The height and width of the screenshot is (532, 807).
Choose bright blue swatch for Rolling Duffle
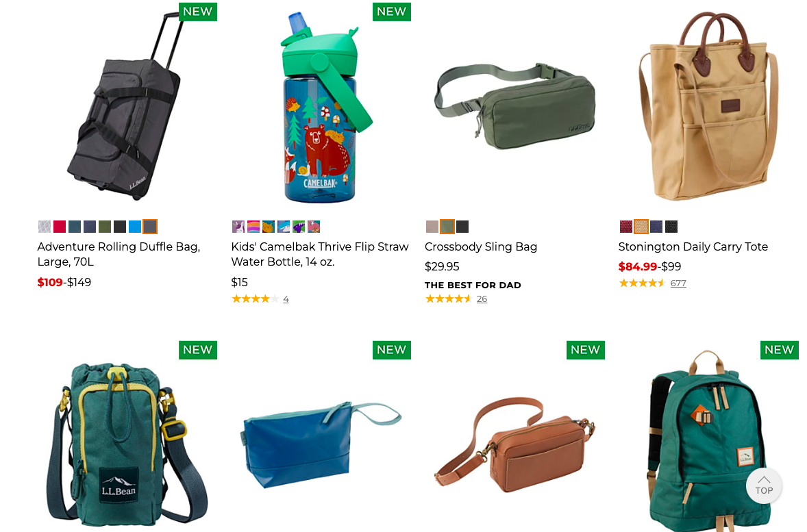coord(135,227)
